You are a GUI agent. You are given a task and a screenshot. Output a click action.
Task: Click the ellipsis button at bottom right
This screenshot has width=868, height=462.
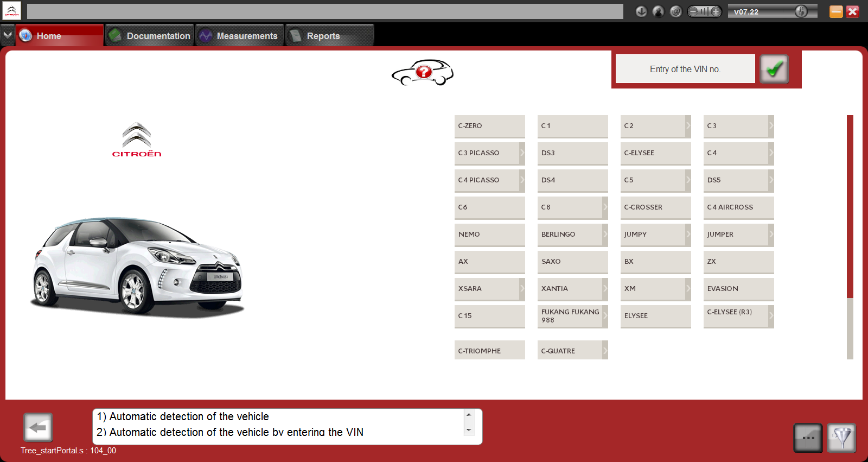click(808, 438)
